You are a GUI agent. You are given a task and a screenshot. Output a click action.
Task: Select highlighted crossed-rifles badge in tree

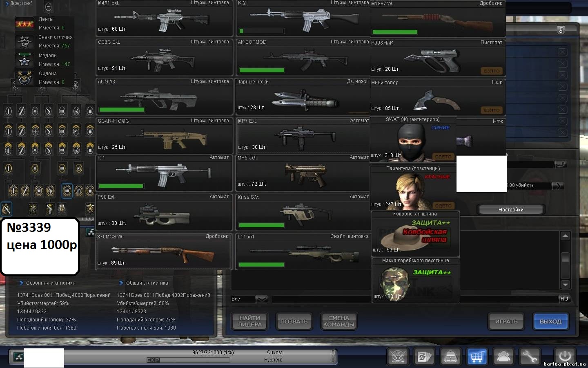6,209
